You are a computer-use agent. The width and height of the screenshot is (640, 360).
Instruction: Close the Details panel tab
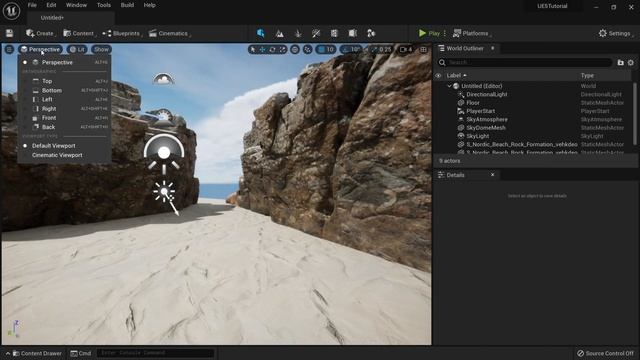492,175
